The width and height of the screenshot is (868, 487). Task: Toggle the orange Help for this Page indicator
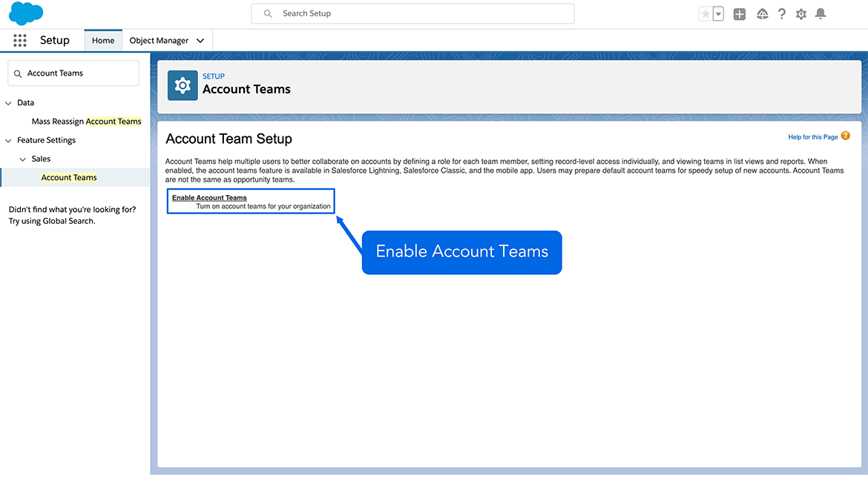tap(844, 136)
